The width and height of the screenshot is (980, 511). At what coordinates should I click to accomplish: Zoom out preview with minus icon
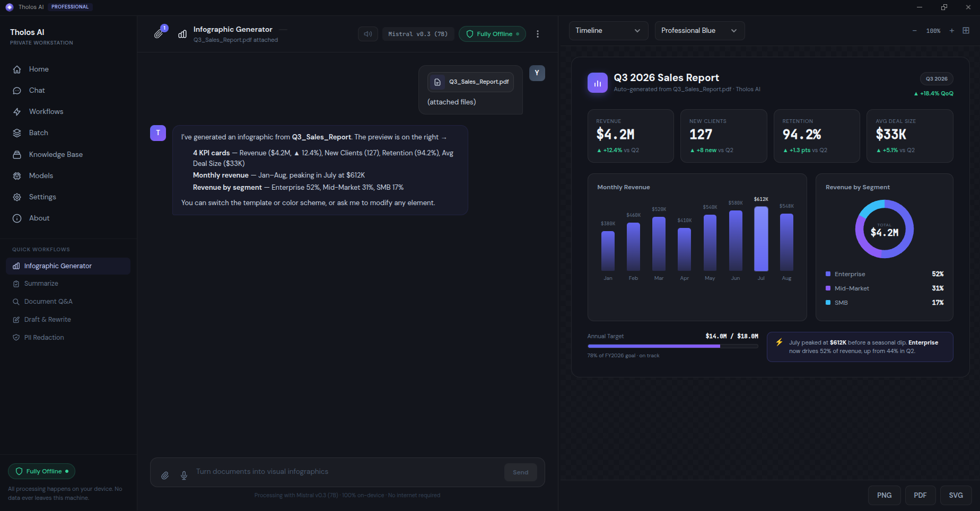(914, 31)
